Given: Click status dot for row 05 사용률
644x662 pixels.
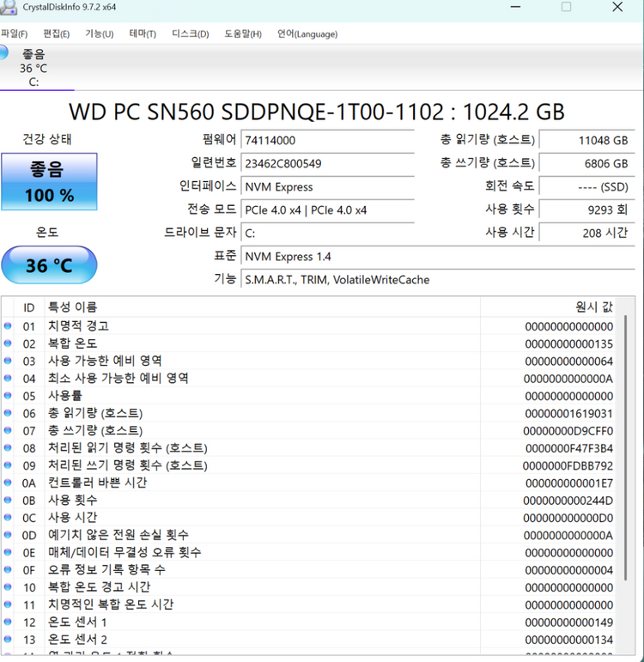Looking at the screenshot, I should (x=8, y=396).
